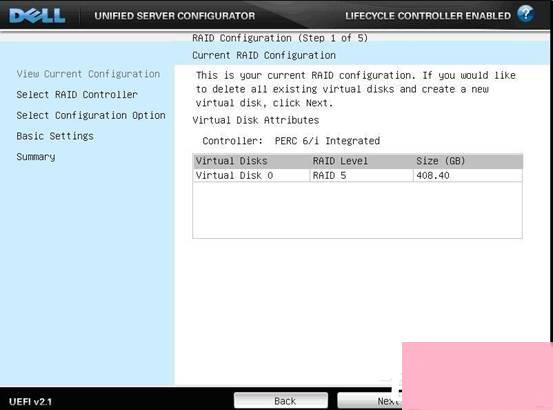Click the Virtual Disk Attributes heading
Viewport: 553px width, 410px height.
[256, 120]
